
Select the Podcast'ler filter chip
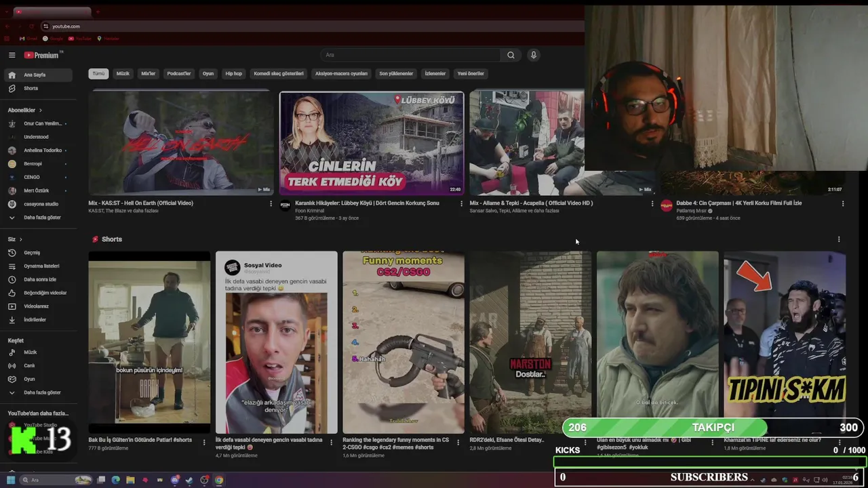point(179,73)
